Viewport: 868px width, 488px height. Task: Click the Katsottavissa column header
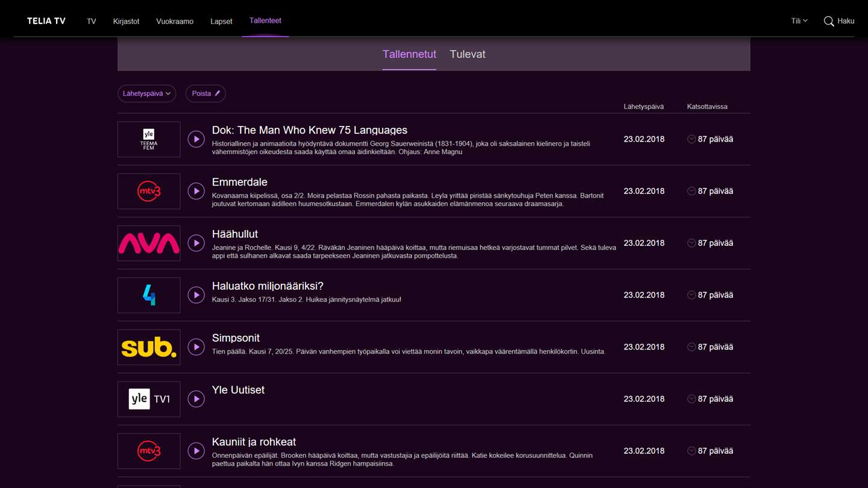pyautogui.click(x=707, y=107)
